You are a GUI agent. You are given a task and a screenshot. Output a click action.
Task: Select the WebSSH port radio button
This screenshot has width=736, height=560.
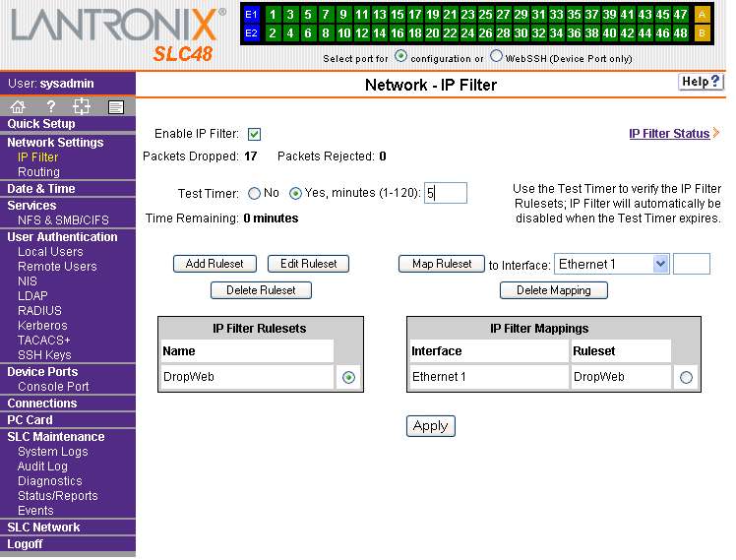(x=496, y=57)
